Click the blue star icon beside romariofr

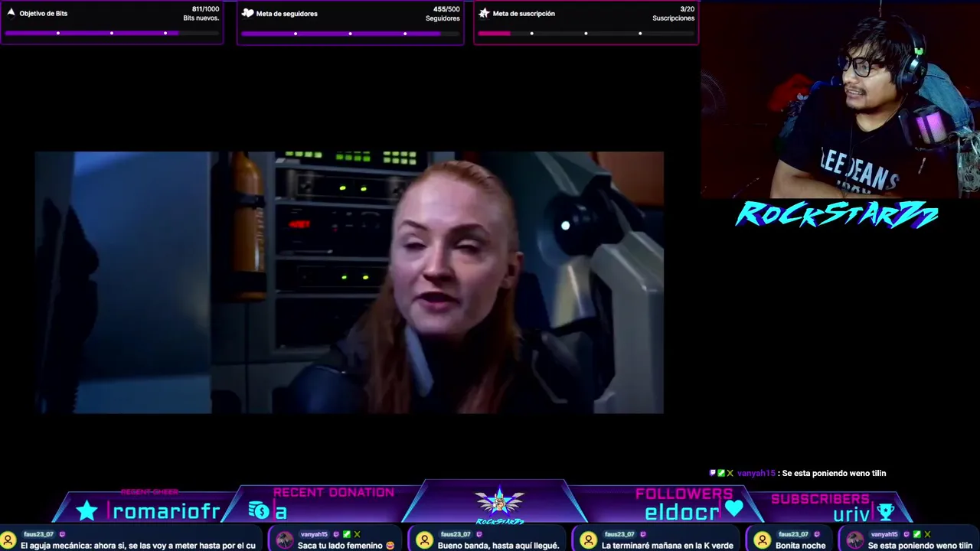[87, 510]
